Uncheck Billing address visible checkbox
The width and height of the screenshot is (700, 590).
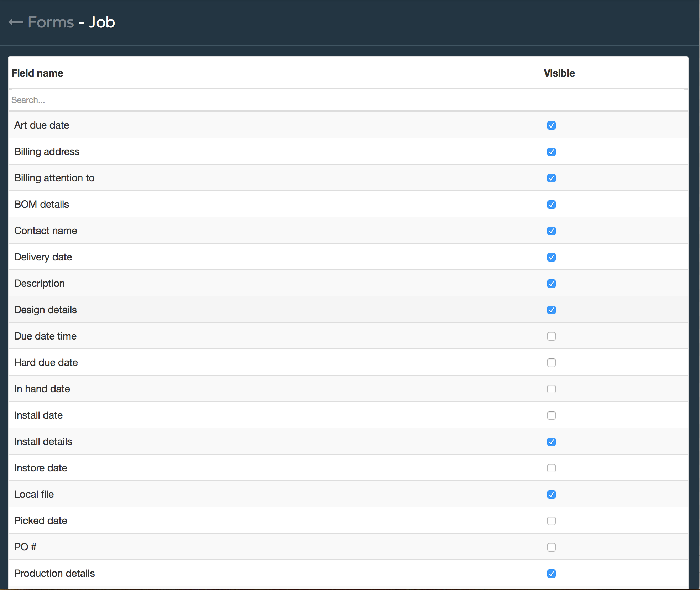pyautogui.click(x=551, y=152)
